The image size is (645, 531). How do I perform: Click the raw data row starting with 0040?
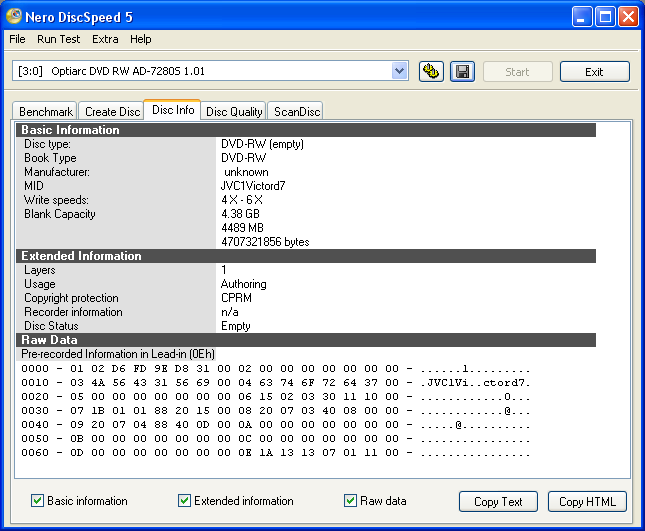(276, 424)
